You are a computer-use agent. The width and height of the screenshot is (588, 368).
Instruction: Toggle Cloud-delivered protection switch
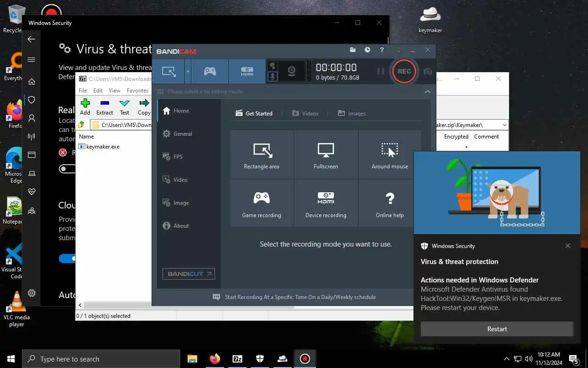pos(68,259)
